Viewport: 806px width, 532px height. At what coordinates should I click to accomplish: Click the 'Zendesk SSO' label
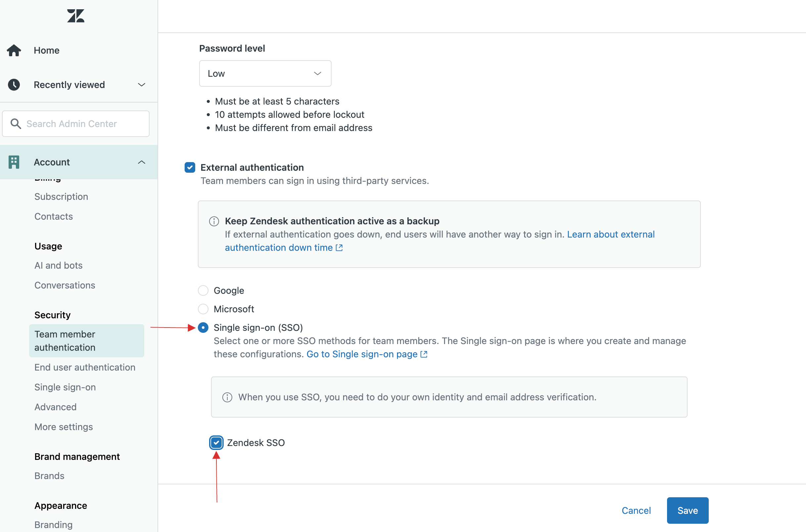click(x=256, y=443)
